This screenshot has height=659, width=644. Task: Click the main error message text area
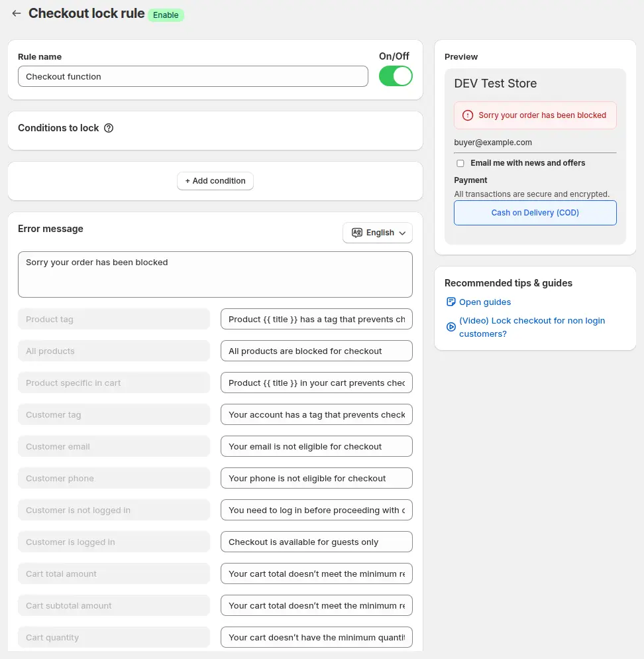tap(215, 274)
